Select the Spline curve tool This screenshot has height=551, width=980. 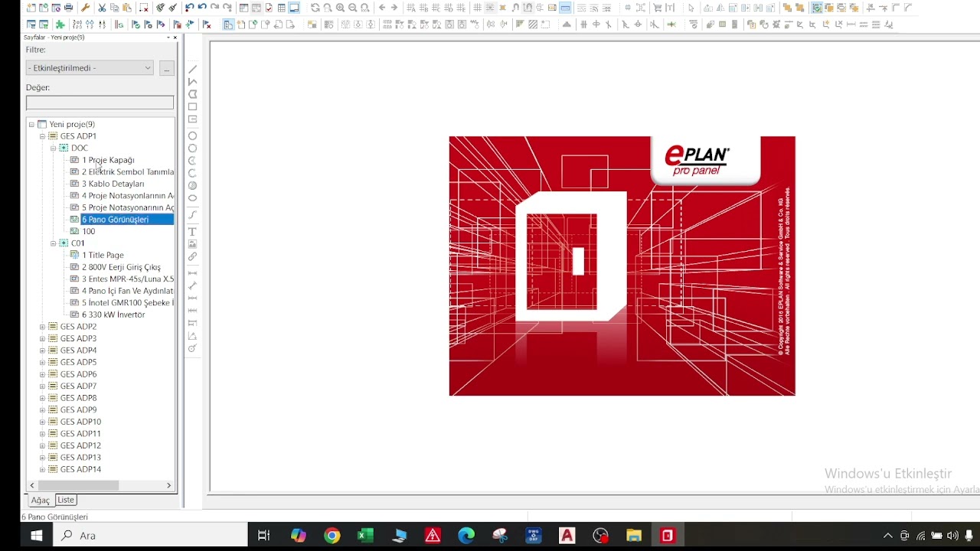[x=193, y=214]
